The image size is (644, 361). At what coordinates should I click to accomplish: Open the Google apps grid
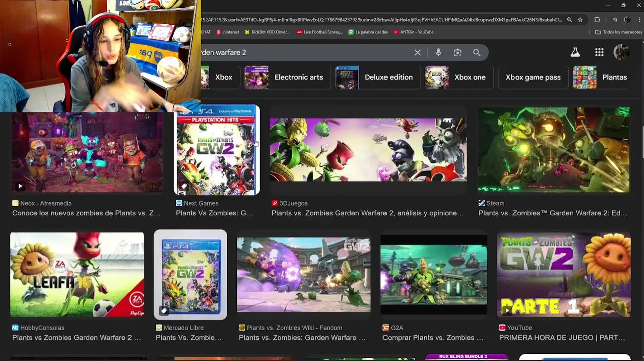coord(599,52)
